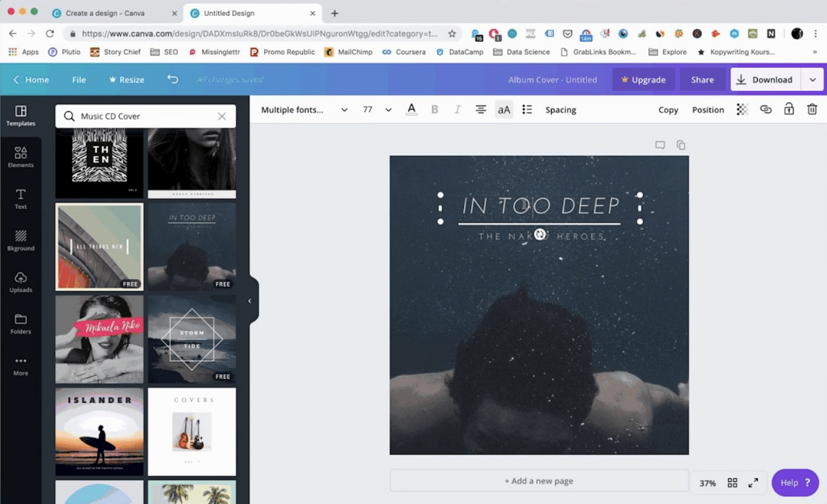Screen dimensions: 827x504
Task: Delete the selected element with trash icon
Action: (x=812, y=109)
